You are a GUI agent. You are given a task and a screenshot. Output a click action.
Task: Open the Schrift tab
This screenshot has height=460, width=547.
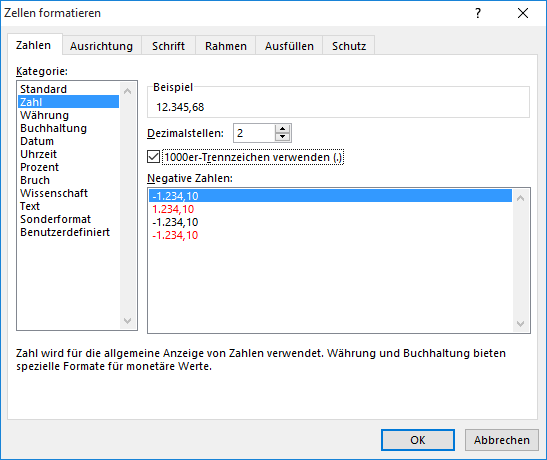coord(168,46)
